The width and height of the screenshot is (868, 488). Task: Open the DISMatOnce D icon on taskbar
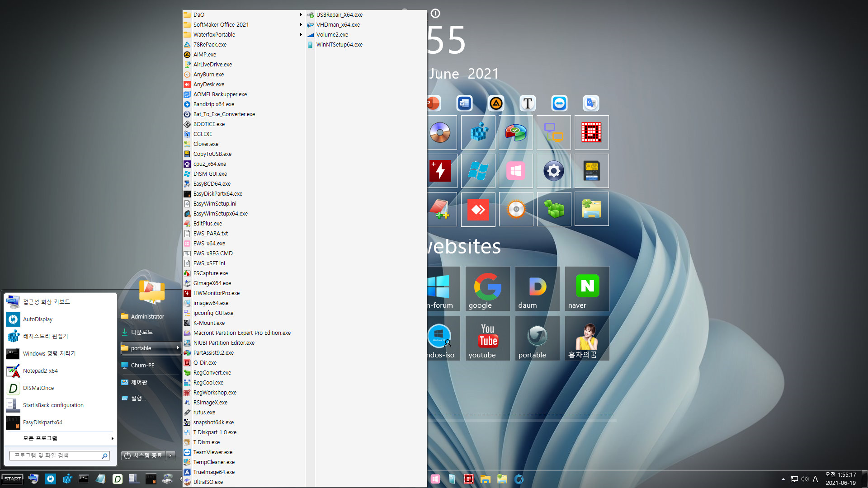118,479
